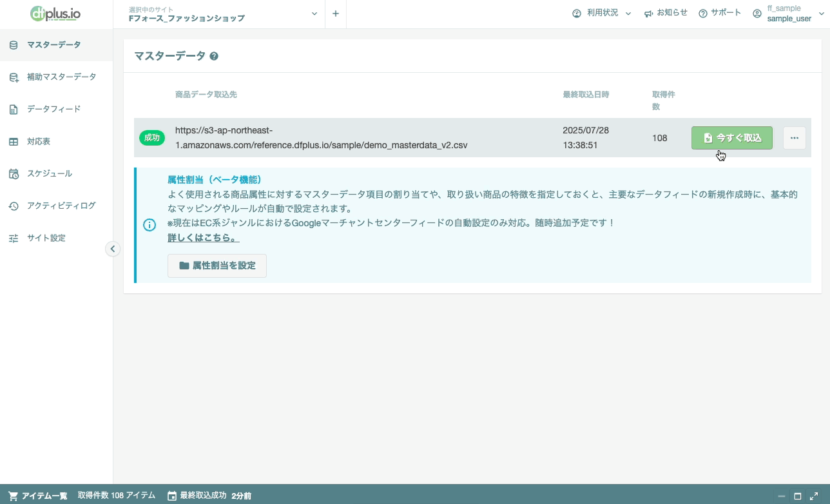Click the 108 count cell

tap(659, 138)
